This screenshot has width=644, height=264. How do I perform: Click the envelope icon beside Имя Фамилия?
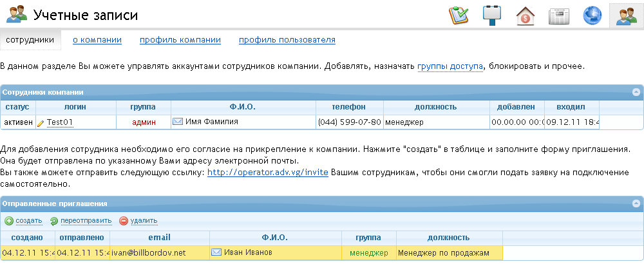pos(178,122)
